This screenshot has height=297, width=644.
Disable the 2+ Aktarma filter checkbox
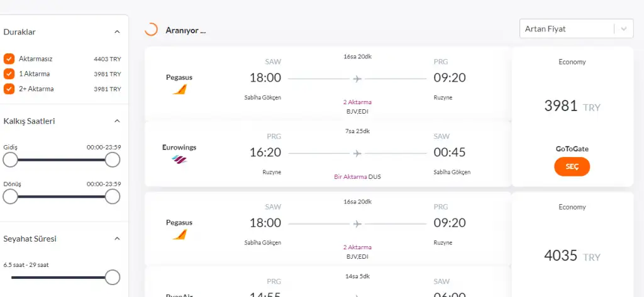coord(9,89)
